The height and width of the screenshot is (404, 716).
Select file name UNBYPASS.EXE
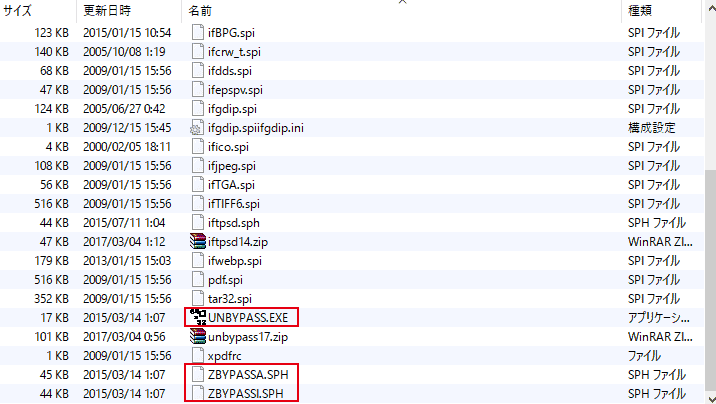pos(248,318)
